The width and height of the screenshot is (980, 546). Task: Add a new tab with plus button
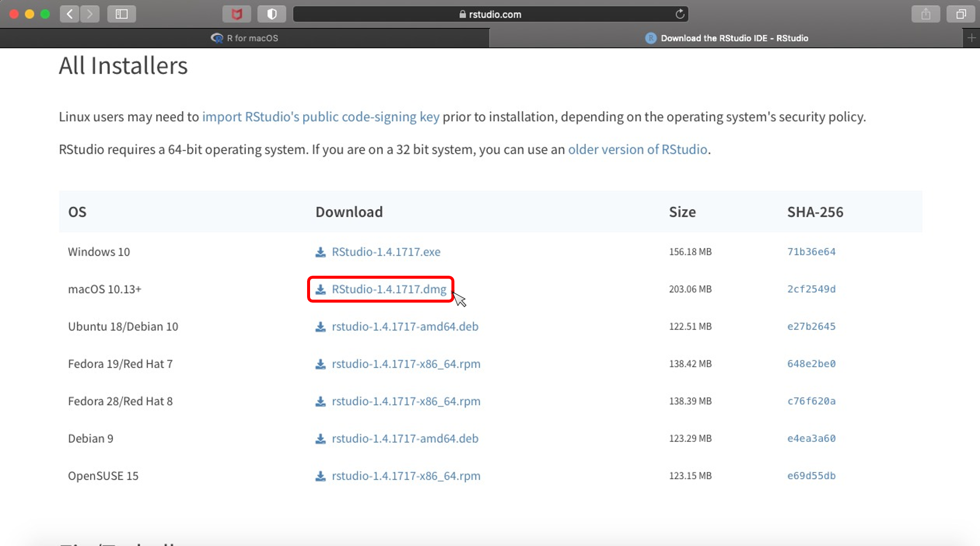point(972,38)
